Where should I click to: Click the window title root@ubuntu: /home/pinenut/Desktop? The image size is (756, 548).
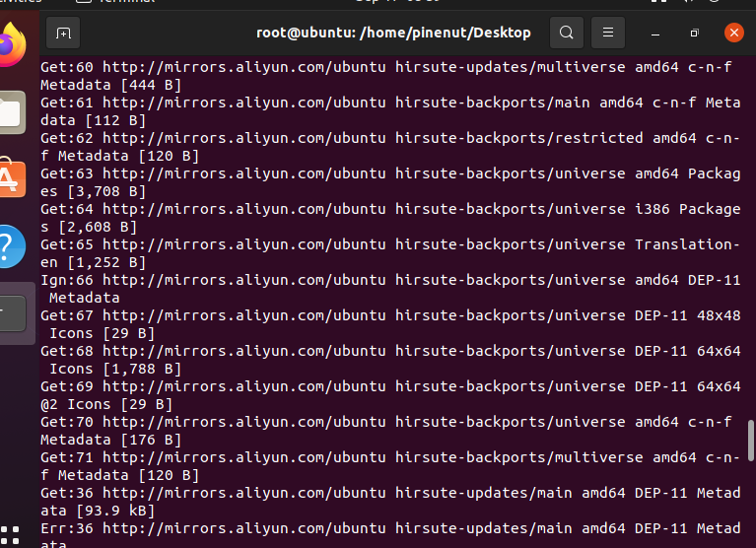tap(393, 33)
